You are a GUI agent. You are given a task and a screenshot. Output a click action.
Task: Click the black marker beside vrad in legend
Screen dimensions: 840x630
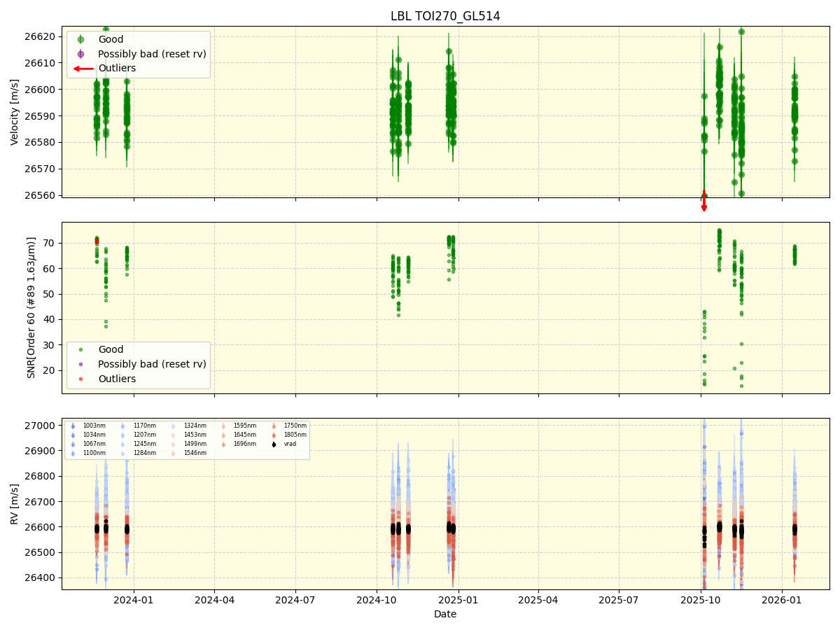point(274,444)
